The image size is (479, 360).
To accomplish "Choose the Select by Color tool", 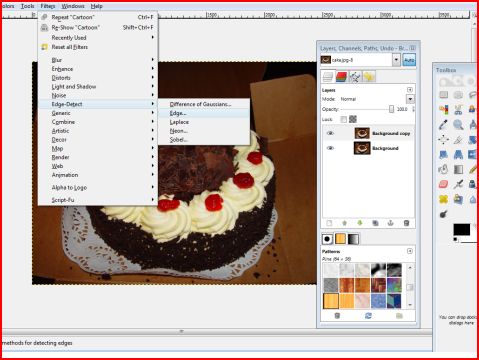I will 443,110.
